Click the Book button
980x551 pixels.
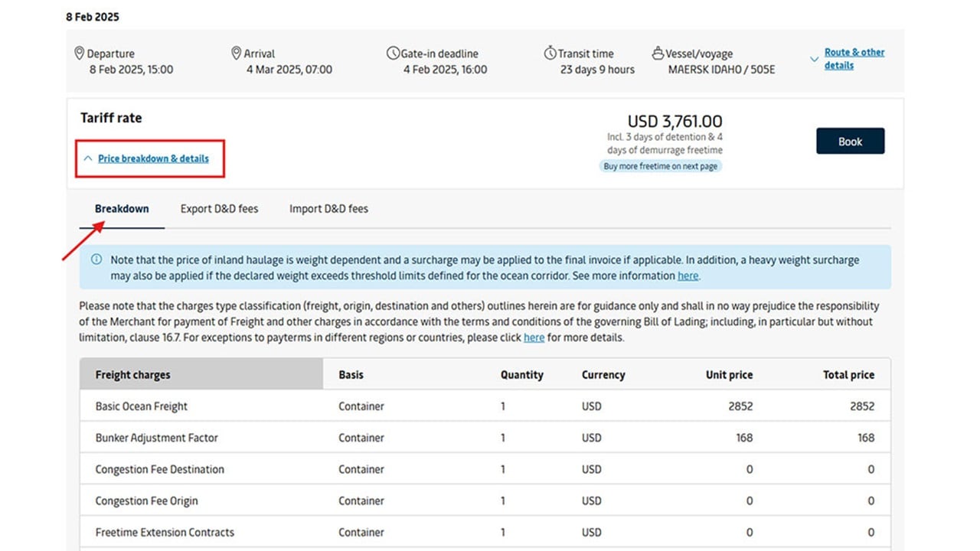[x=850, y=141]
